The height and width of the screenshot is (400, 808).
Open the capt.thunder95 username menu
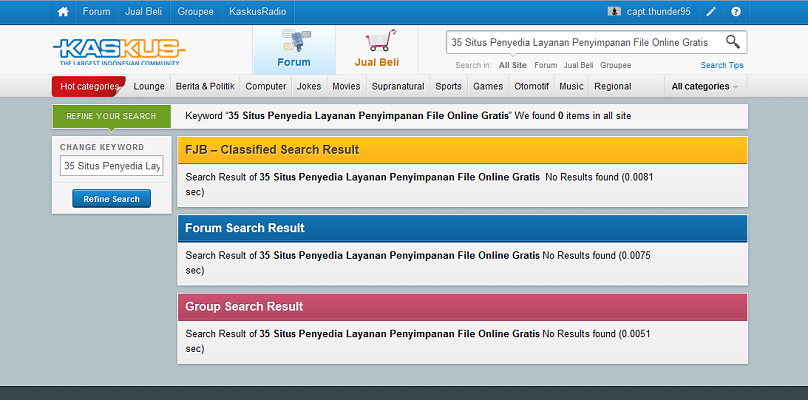pos(658,12)
